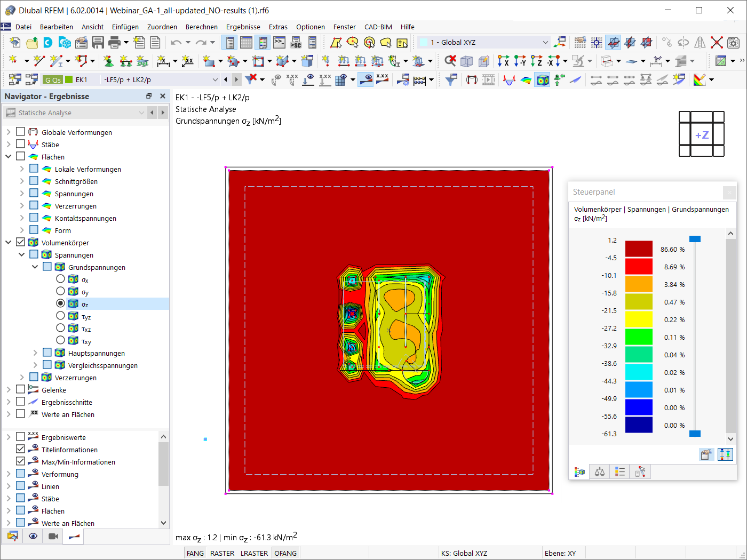747x560 pixels.
Task: Uncheck the Titelinformationen checkbox
Action: 20,449
